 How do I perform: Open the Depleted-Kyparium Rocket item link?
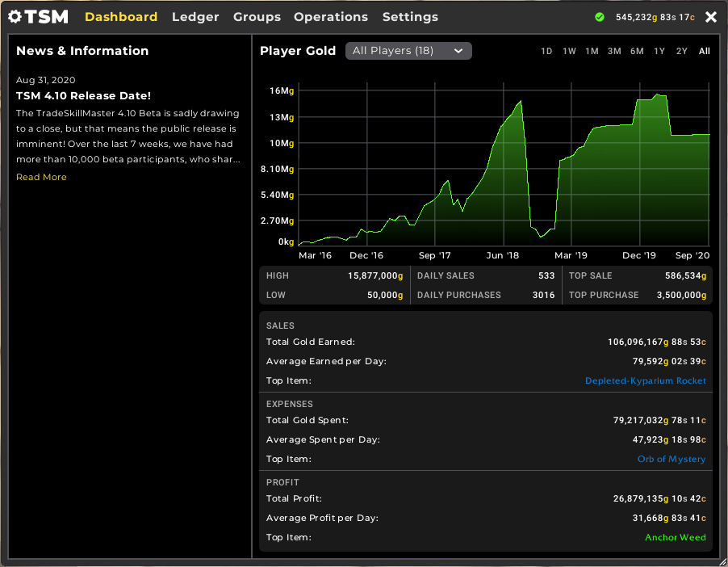(645, 381)
